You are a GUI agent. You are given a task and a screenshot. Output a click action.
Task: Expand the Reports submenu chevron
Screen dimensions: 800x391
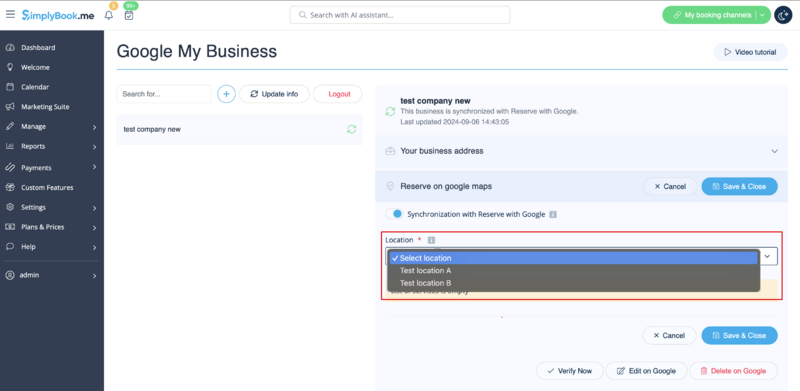point(94,147)
